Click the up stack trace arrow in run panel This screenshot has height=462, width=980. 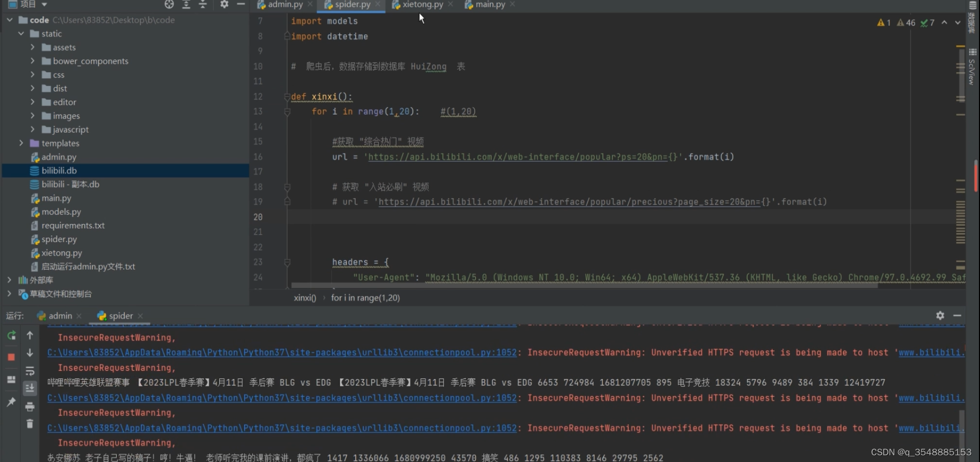click(30, 335)
